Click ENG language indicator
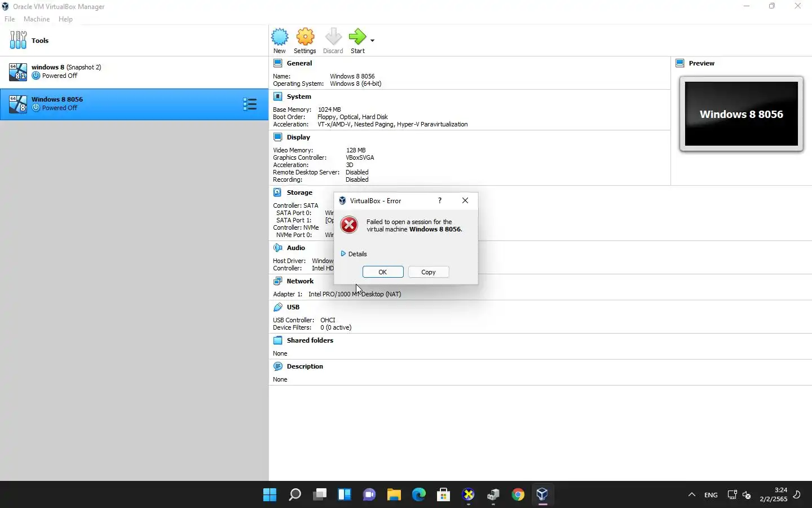Viewport: 812px width, 508px height. (711, 495)
